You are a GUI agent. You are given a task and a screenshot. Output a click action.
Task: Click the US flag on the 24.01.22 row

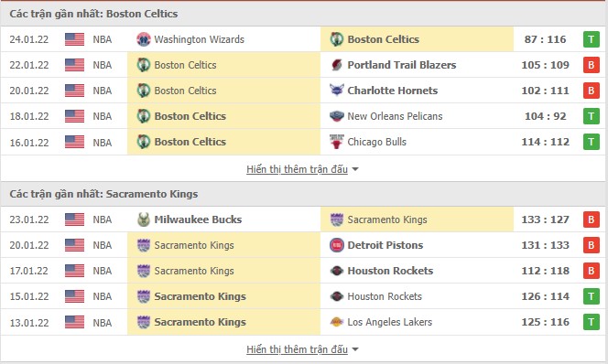point(74,39)
